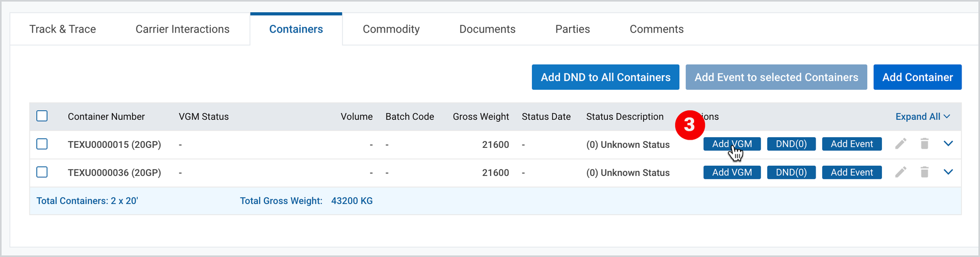The image size is (980, 257).
Task: Click the Volume column header
Action: (357, 117)
